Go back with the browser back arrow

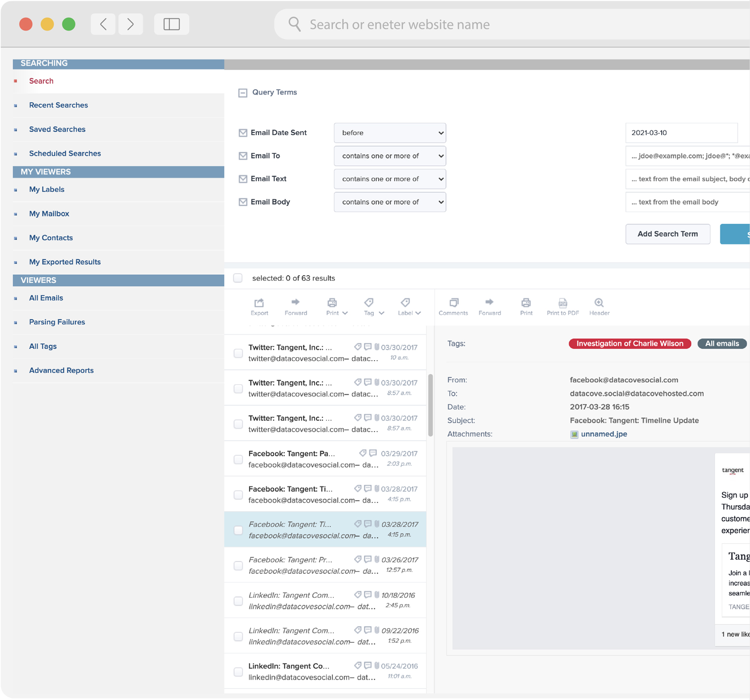pos(104,24)
